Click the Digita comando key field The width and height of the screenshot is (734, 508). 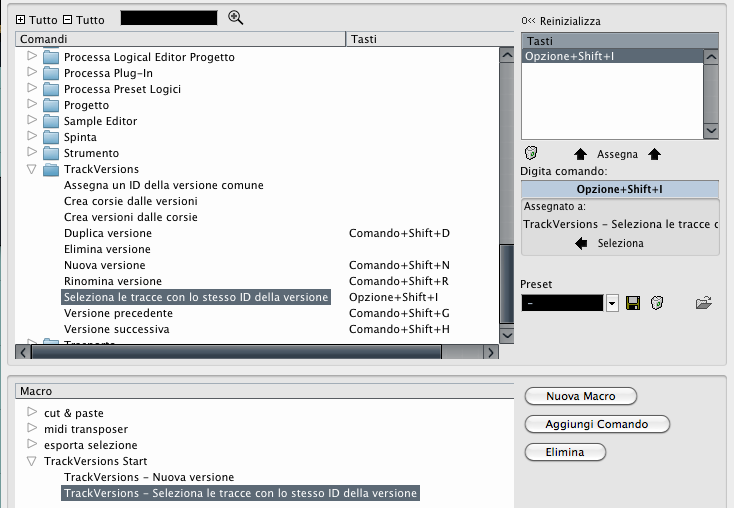tap(620, 189)
